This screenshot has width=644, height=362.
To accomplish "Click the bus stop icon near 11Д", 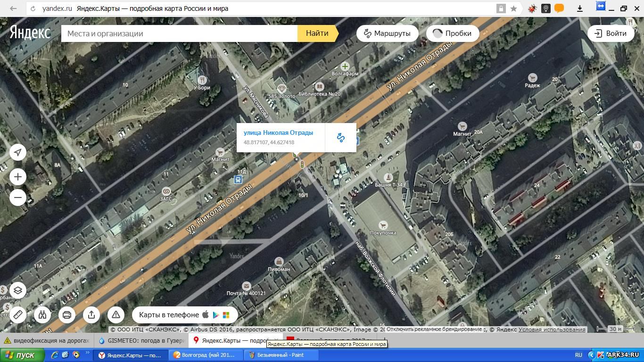I will (x=238, y=180).
